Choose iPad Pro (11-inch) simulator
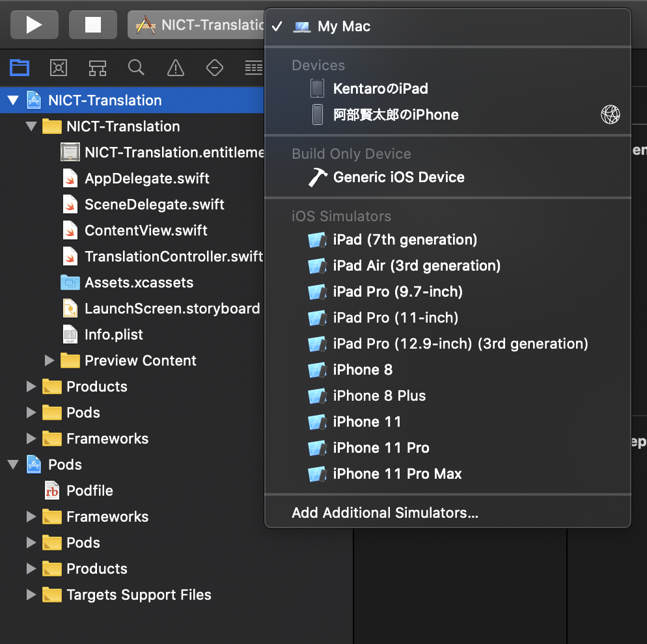Viewport: 647px width, 644px height. pyautogui.click(x=448, y=317)
